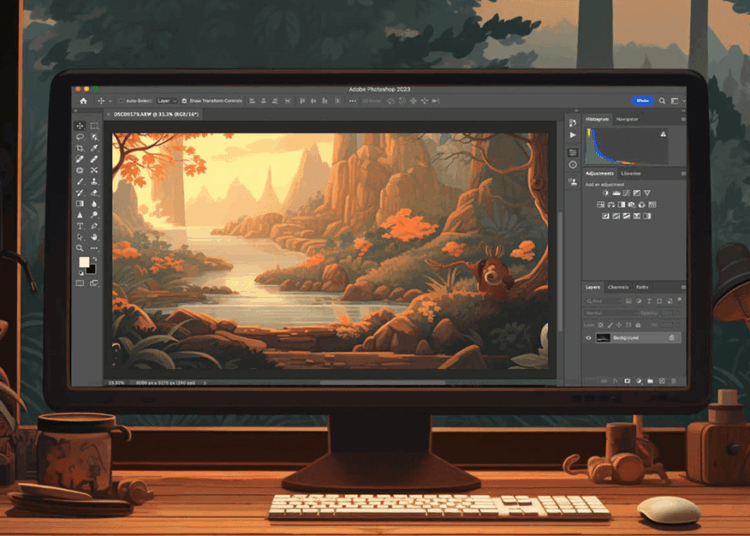Screen dimensions: 750x536
Task: Toggle the Show Transform Controls checkbox
Action: 185,101
